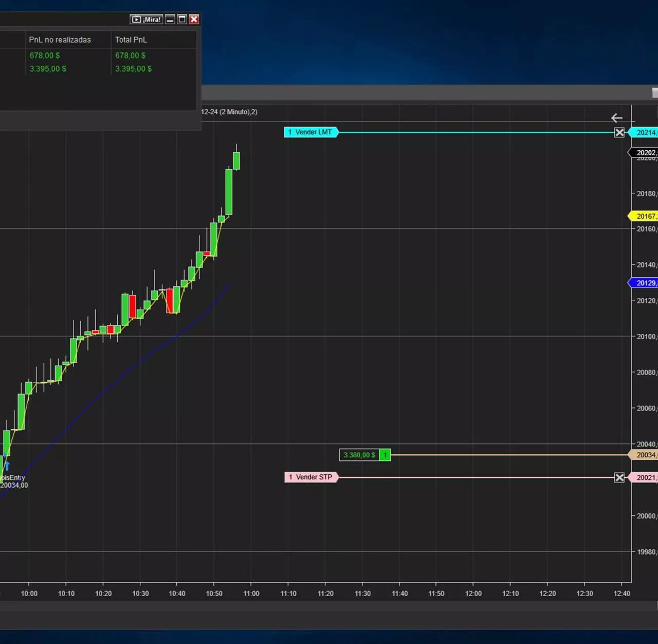Click the pink 20021 stop price marker
This screenshot has width=658, height=644.
coord(645,478)
